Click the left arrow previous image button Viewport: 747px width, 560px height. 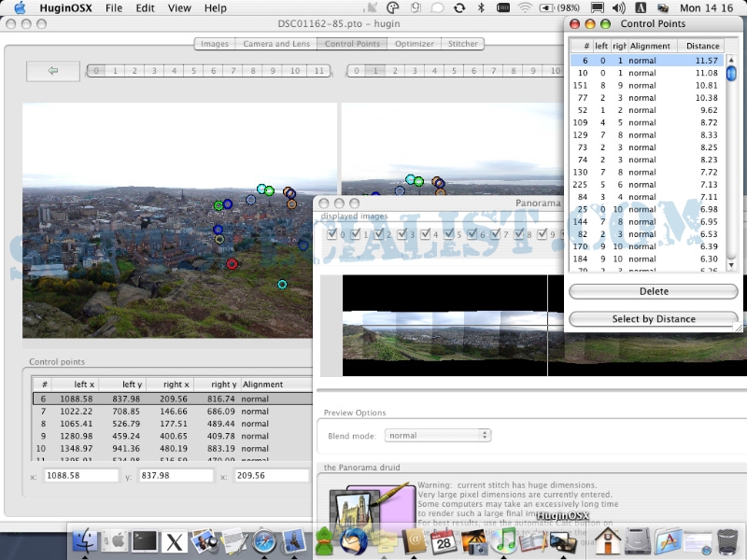(x=53, y=71)
